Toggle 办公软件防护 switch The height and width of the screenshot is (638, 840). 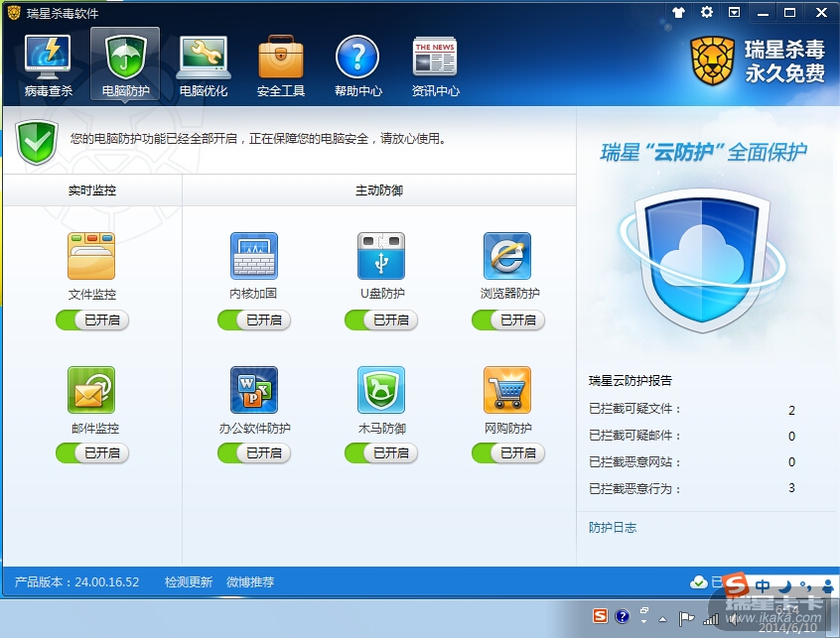[x=254, y=453]
